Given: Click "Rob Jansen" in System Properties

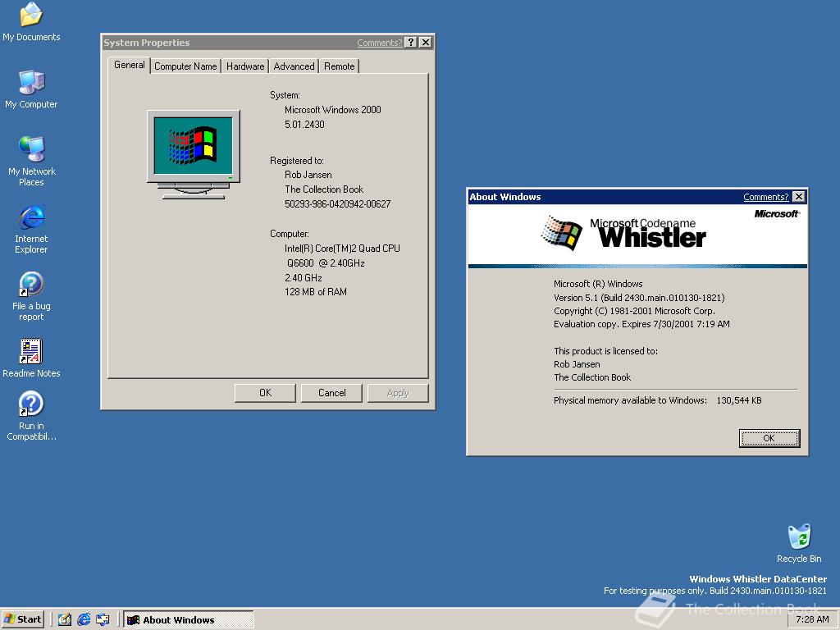Looking at the screenshot, I should click(308, 175).
